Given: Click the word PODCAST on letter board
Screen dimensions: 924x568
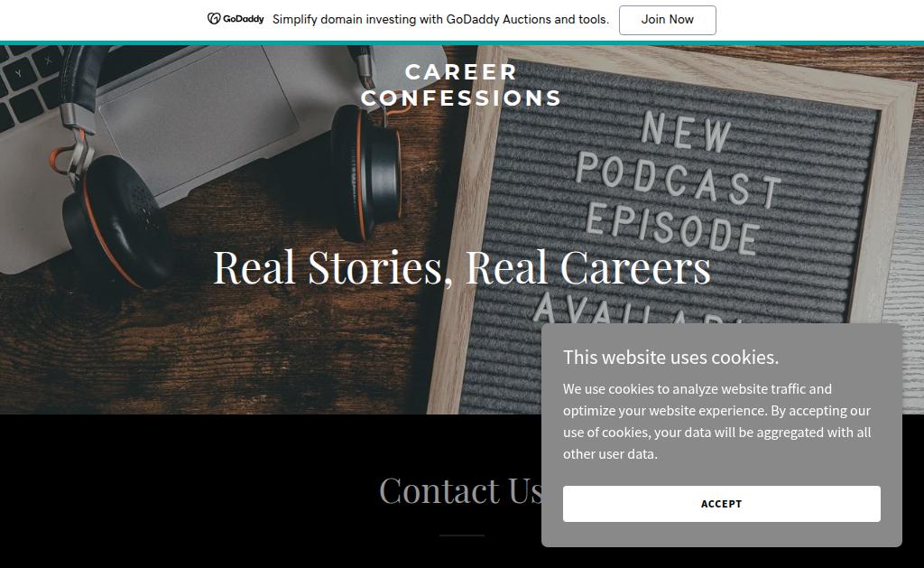Looking at the screenshot, I should (x=678, y=179).
